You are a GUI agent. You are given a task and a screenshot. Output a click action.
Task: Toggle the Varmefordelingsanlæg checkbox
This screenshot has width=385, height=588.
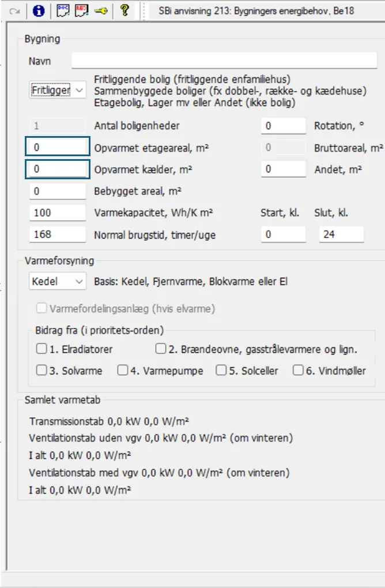[41, 308]
